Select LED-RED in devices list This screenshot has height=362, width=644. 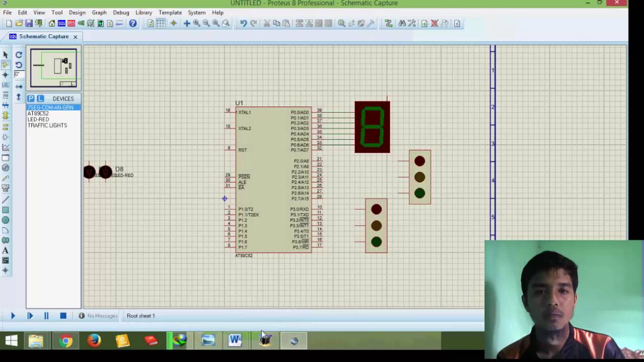click(x=38, y=120)
